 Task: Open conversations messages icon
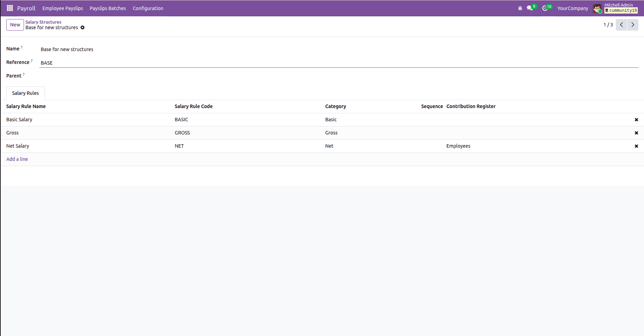pyautogui.click(x=530, y=8)
